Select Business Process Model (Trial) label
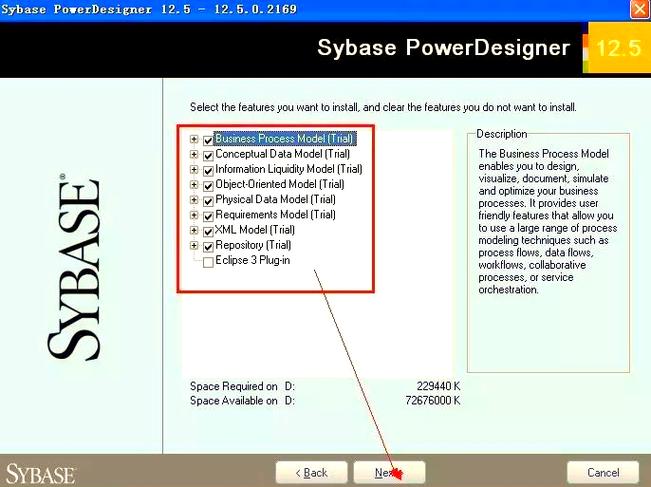The image size is (651, 487). pos(284,139)
